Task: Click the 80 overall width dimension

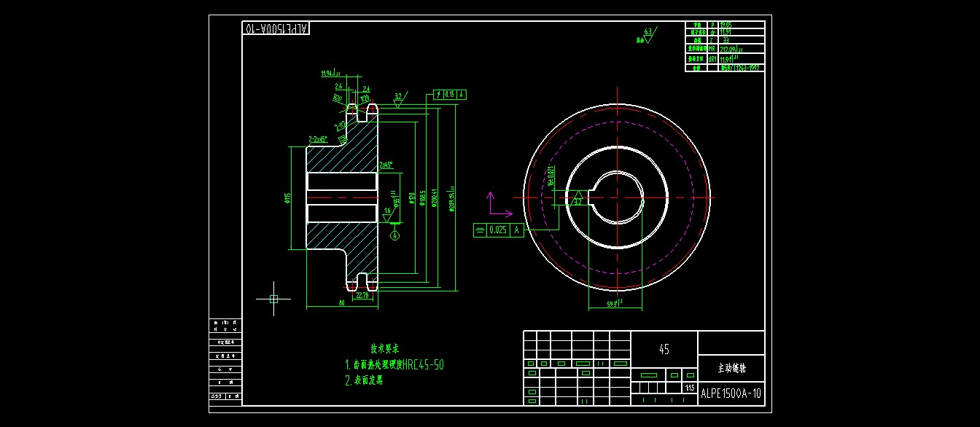Action: tap(342, 303)
